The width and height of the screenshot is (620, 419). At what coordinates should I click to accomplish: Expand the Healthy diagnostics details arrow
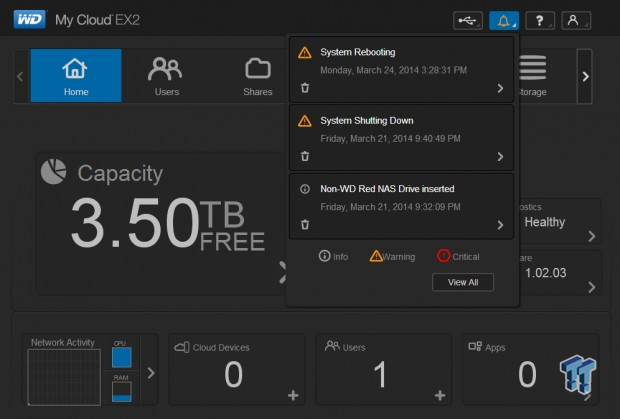(592, 236)
